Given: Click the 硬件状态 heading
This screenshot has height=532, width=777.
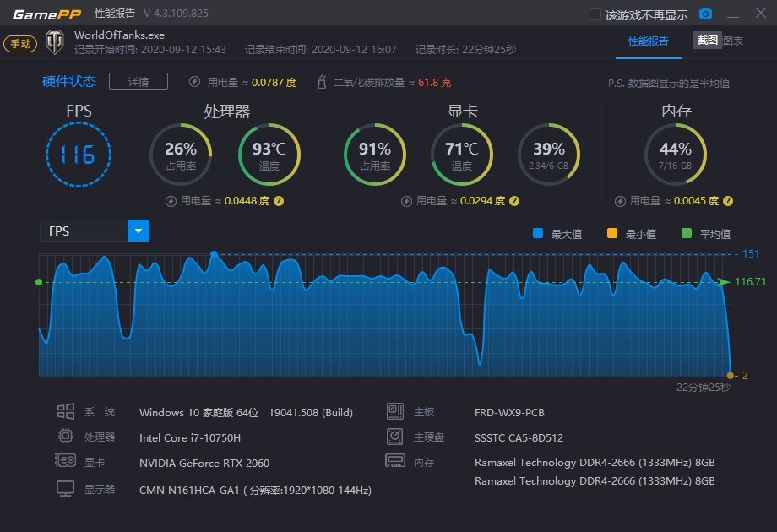Looking at the screenshot, I should [x=69, y=81].
